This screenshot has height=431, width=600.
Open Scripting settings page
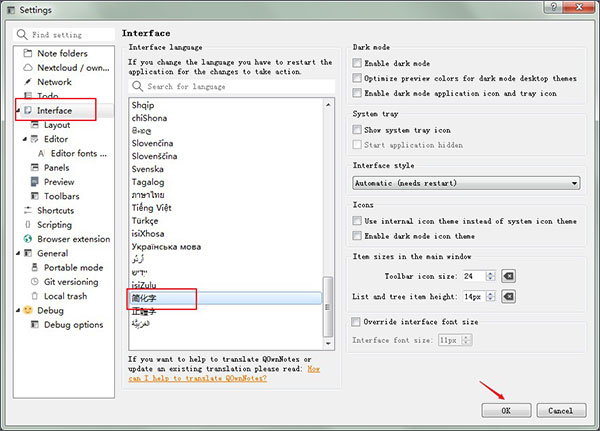[x=54, y=225]
